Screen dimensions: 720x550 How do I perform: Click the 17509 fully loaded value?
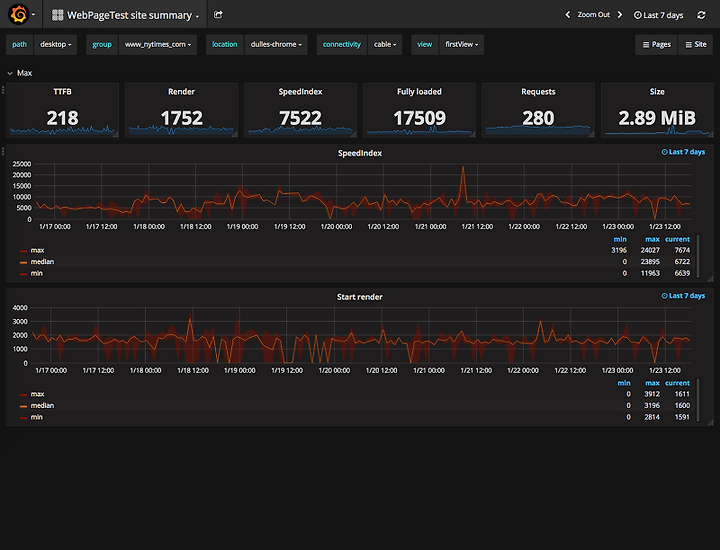tap(419, 118)
